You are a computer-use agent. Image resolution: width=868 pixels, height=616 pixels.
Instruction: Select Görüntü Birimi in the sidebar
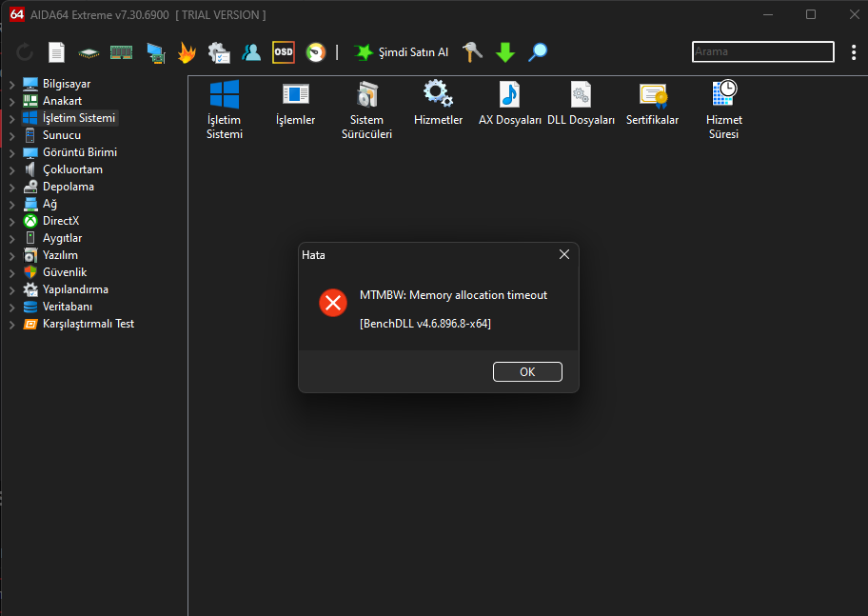click(80, 152)
